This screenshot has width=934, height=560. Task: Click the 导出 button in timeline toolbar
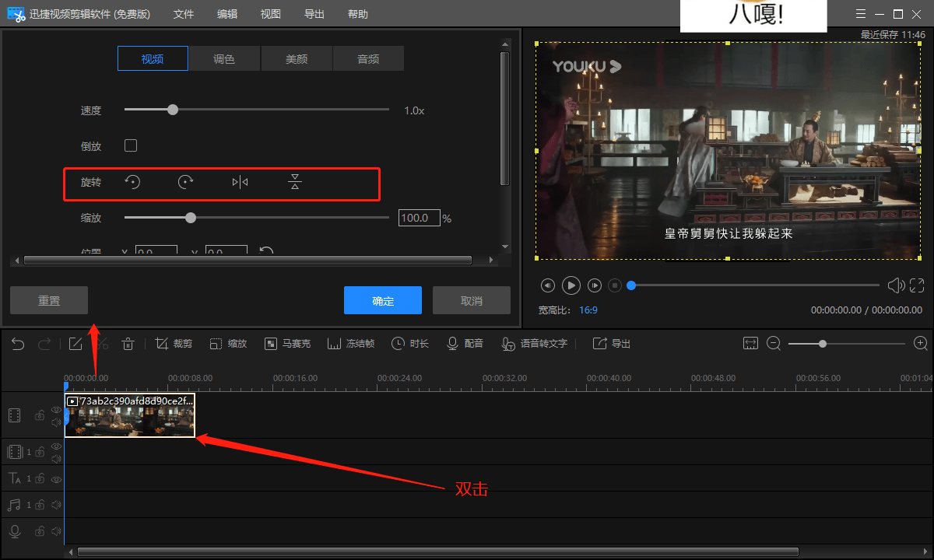pyautogui.click(x=612, y=344)
